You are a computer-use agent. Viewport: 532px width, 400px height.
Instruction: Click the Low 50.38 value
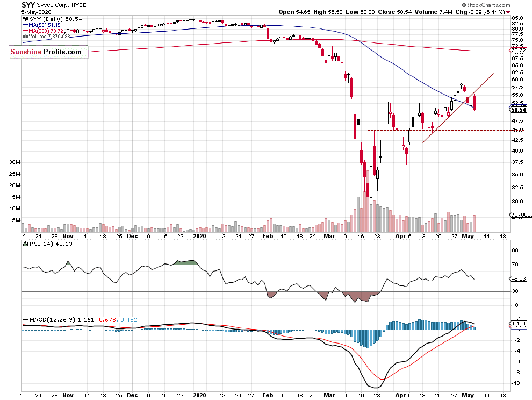pos(361,12)
